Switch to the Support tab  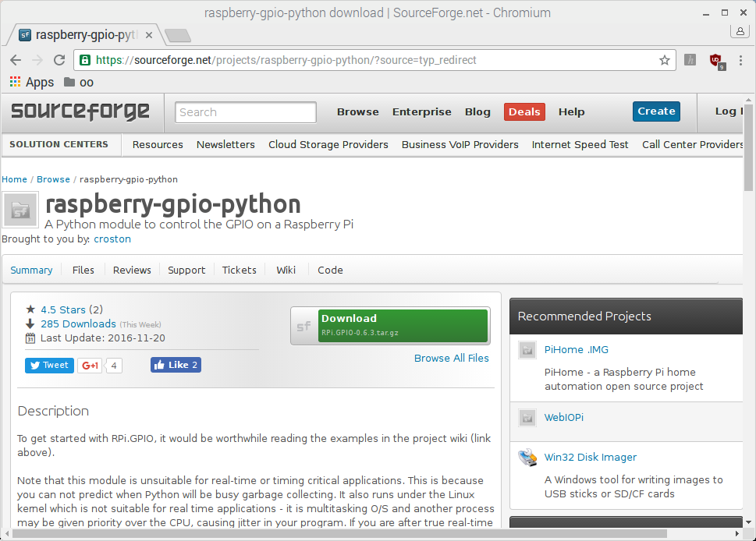[x=186, y=270]
